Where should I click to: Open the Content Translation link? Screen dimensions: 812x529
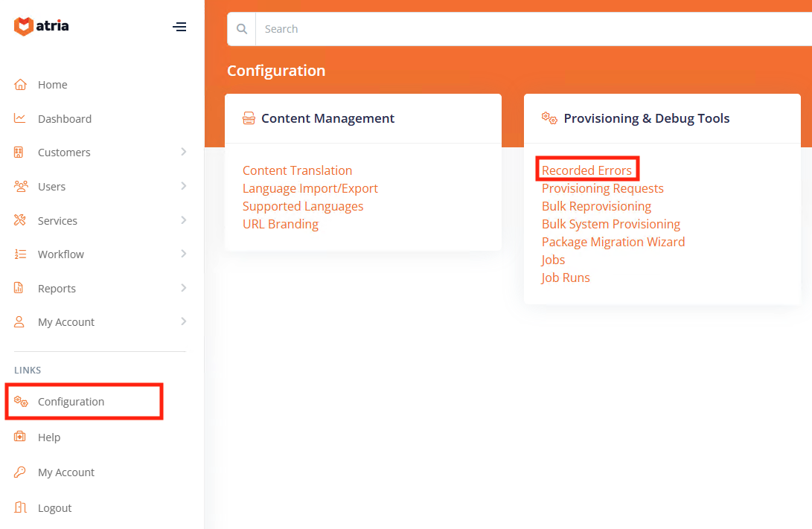(297, 170)
